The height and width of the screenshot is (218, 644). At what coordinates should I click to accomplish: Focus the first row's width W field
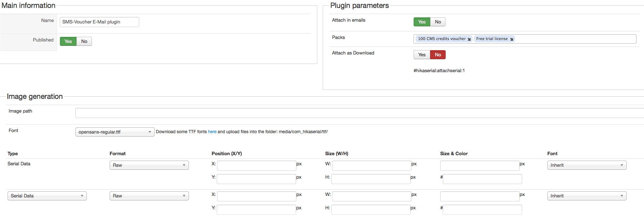(x=371, y=166)
